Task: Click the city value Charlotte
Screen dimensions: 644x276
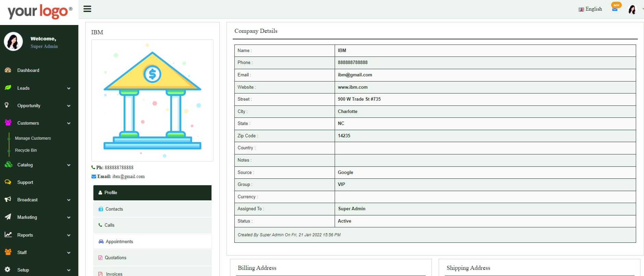Action: 348,112
